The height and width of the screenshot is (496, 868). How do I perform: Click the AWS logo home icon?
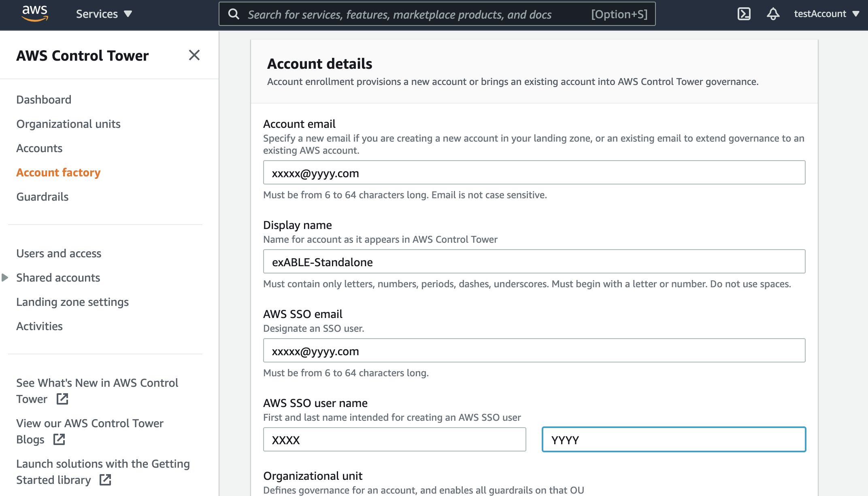point(35,14)
